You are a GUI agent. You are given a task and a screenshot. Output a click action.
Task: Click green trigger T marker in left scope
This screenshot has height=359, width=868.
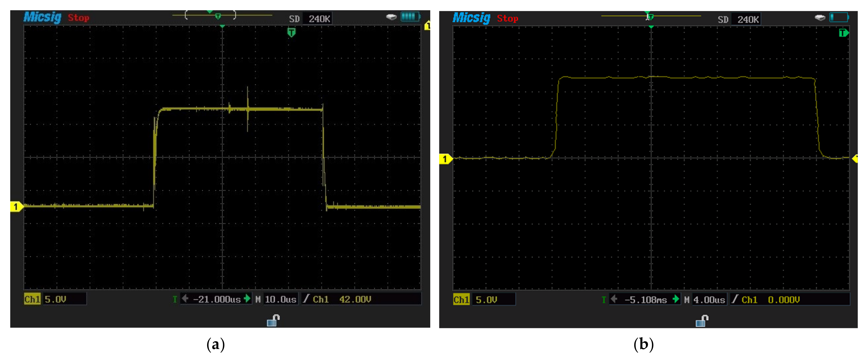coord(292,33)
